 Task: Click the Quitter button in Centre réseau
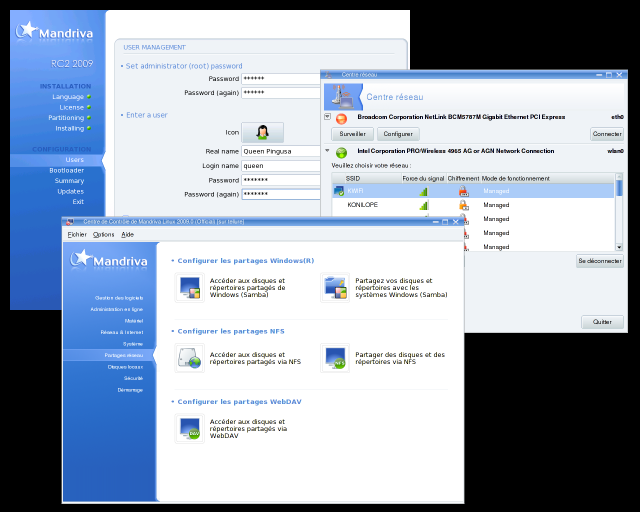tap(602, 322)
